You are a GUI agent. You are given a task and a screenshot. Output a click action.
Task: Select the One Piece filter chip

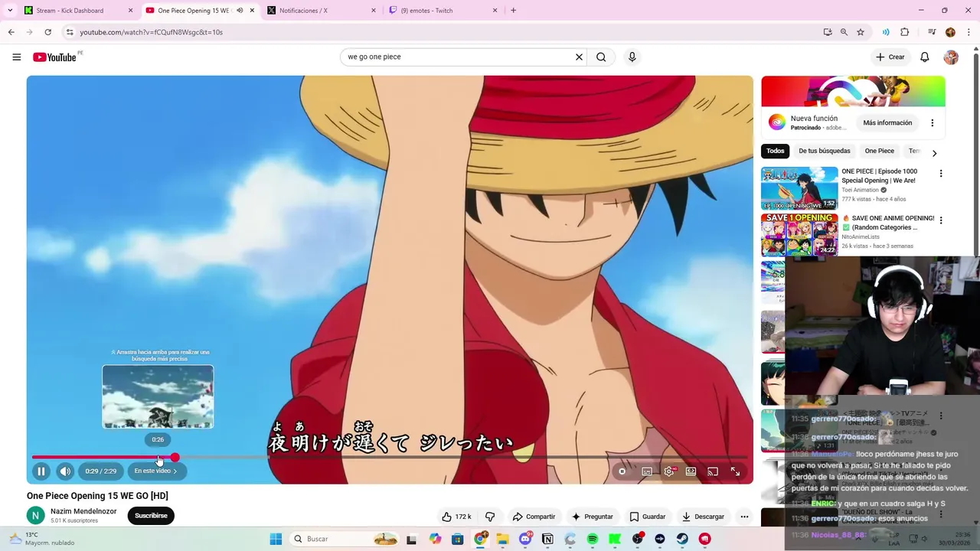880,151
